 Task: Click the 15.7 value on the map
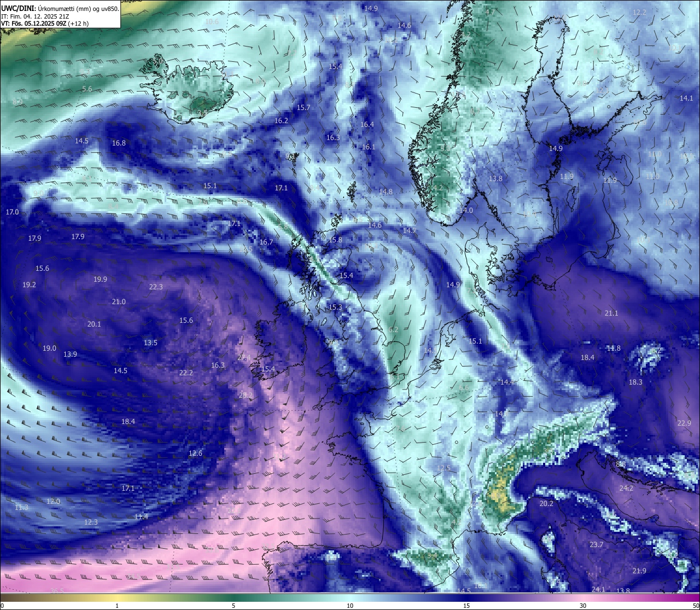[x=304, y=107]
